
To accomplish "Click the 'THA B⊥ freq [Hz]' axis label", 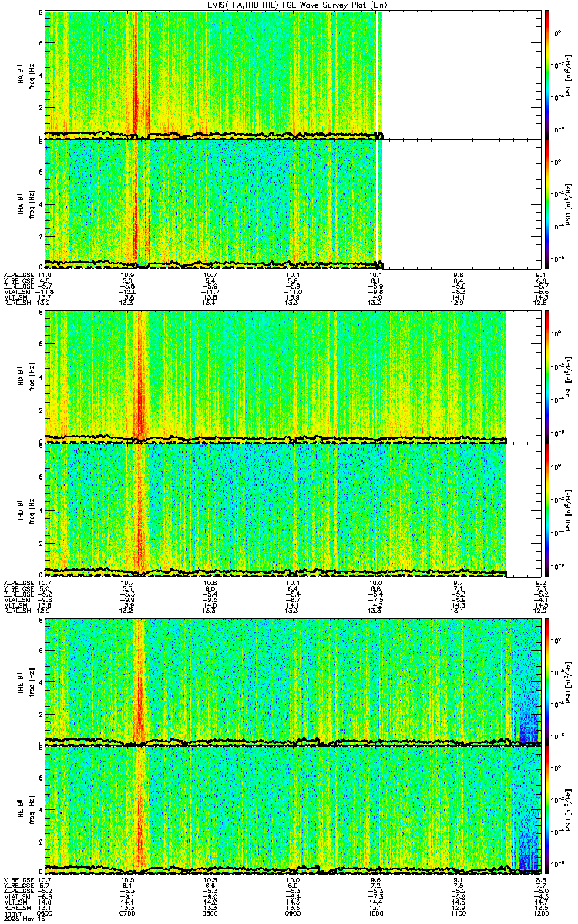I will [25, 74].
